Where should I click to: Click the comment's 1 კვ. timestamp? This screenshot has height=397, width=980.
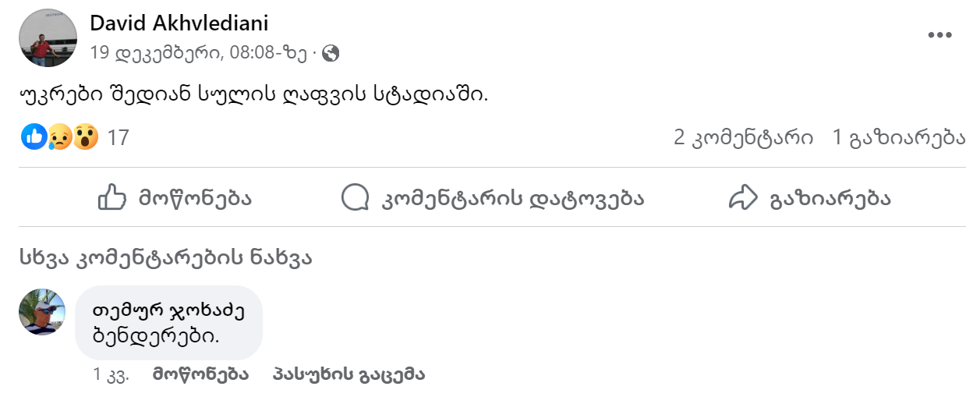[110, 374]
